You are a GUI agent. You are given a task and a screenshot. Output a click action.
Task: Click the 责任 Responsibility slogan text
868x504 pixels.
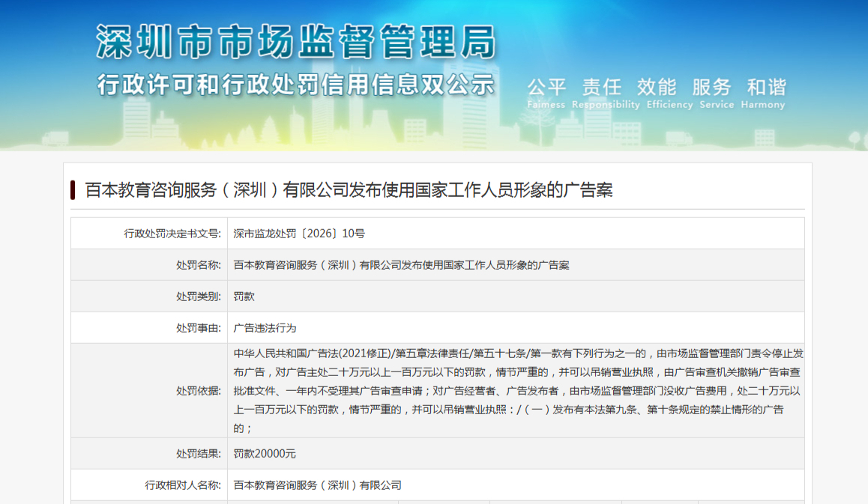pos(606,93)
